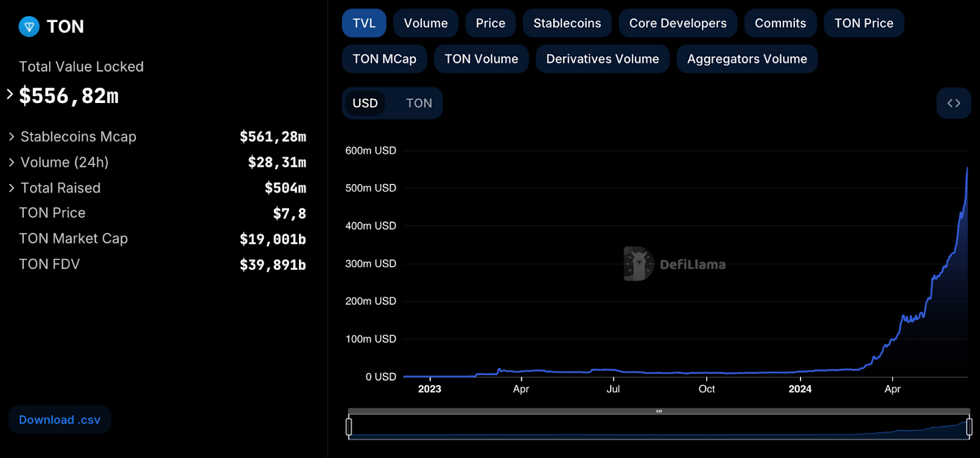This screenshot has height=458, width=980.
Task: Expand the Stablecoins Mcap row
Action: click(x=12, y=137)
